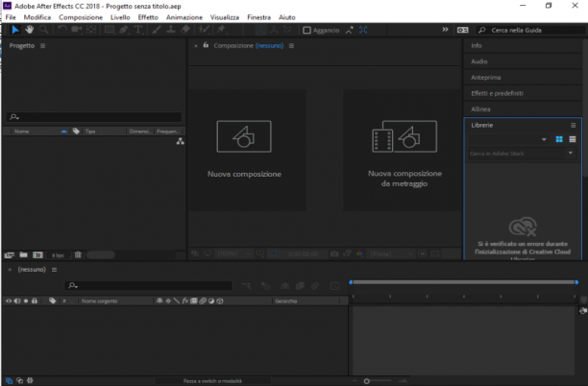Screen dimensions: 588x386
Task: Open the Composizione menu
Action: pyautogui.click(x=81, y=17)
